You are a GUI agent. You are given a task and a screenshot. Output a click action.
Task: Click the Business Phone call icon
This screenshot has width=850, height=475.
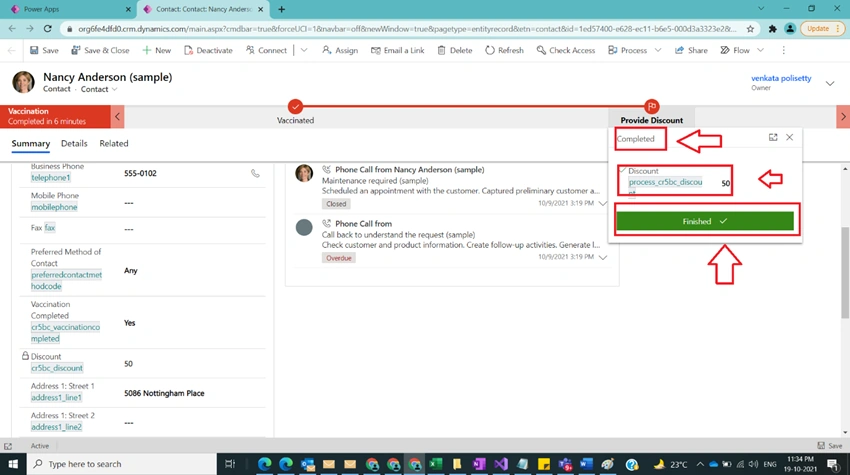click(255, 174)
